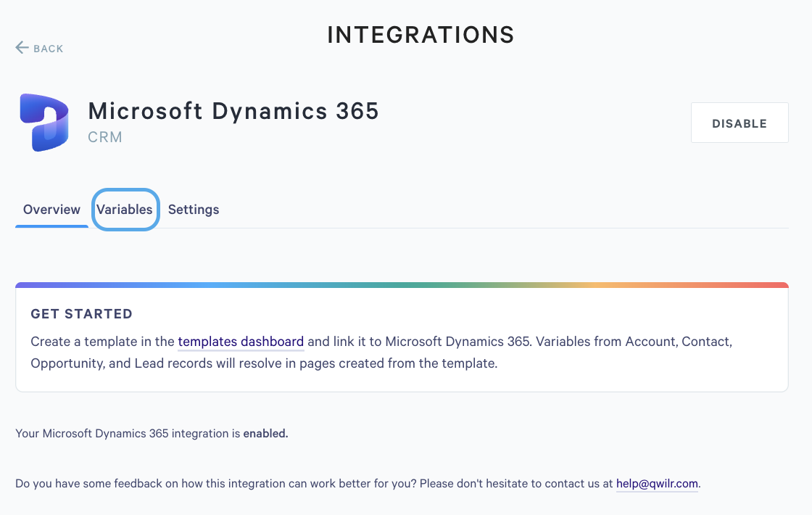Click the BACK label text

tap(49, 49)
